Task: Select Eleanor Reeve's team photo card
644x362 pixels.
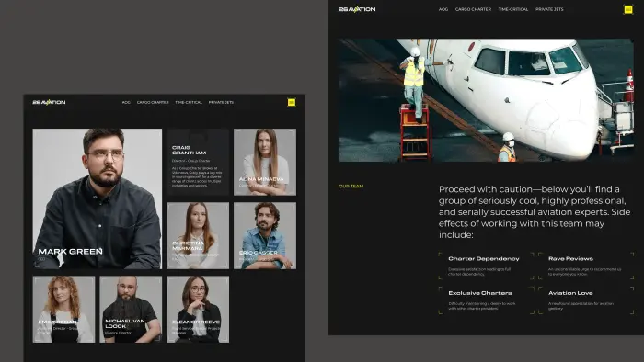Action: point(198,309)
